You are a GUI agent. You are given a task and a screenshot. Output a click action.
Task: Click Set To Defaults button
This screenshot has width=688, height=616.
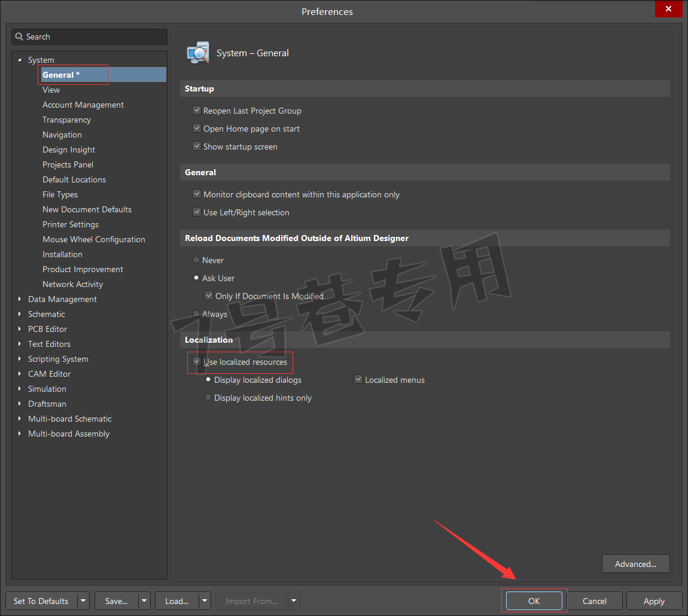click(41, 600)
